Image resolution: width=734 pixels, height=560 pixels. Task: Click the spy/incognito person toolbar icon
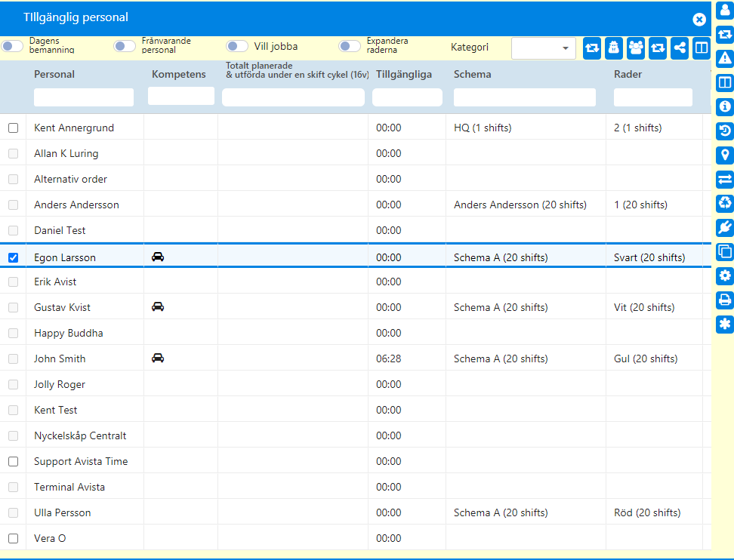click(x=614, y=48)
